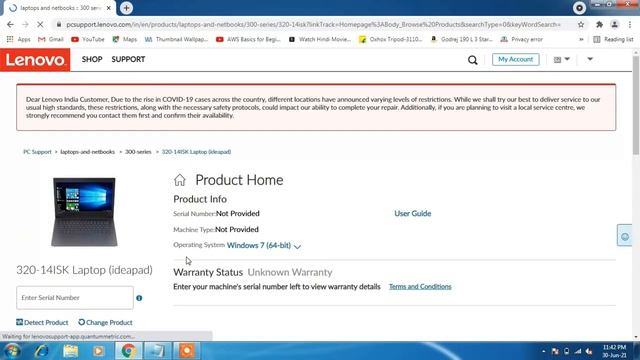Click My Account button

(516, 59)
